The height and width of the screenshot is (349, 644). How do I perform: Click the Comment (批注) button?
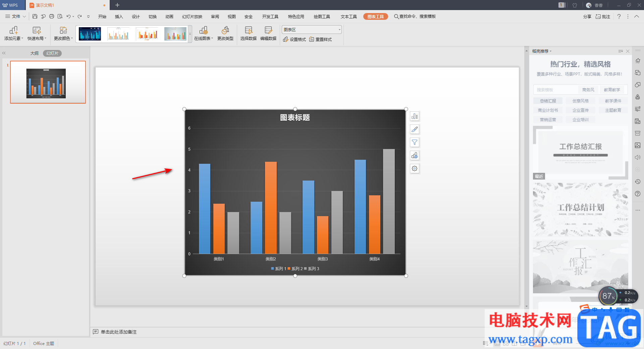tap(603, 16)
